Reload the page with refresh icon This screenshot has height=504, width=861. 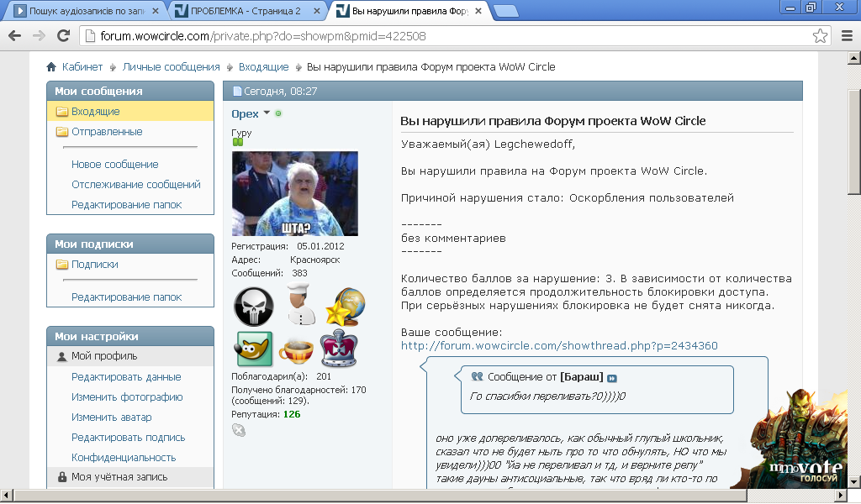coord(64,36)
